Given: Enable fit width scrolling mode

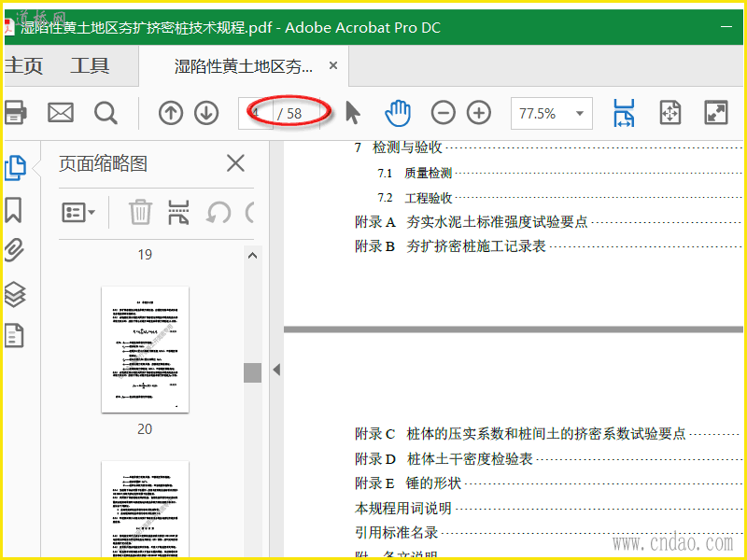Looking at the screenshot, I should 624,113.
